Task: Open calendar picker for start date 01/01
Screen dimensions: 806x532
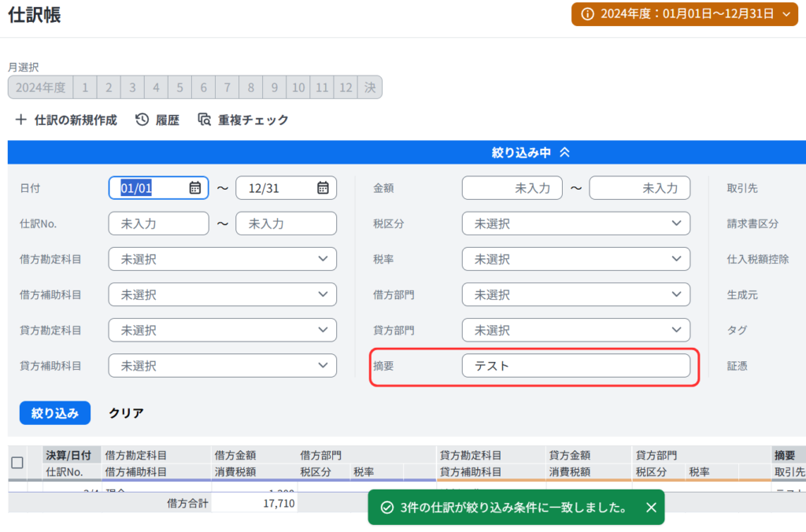Action: pos(195,188)
